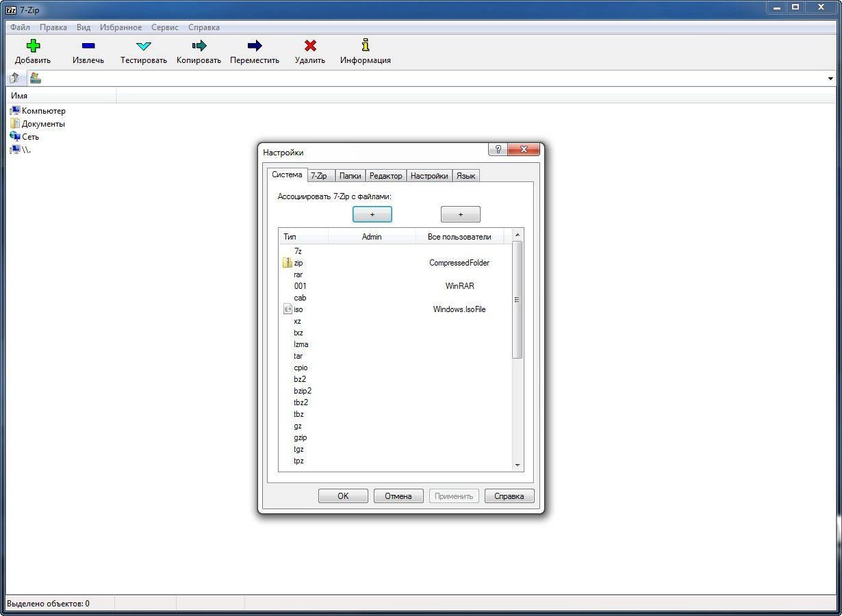This screenshot has width=842, height=616.
Task: Click the Копировать arrow icon
Action: coord(199,46)
